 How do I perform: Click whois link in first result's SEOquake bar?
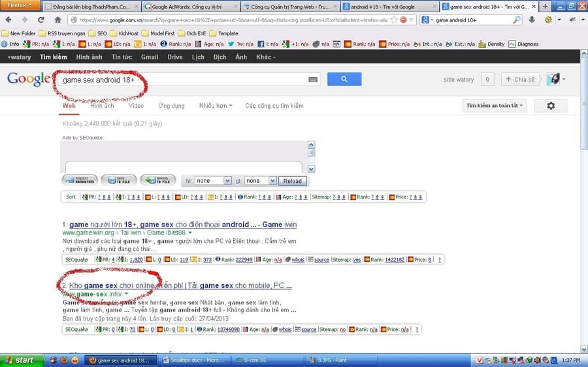click(298, 259)
